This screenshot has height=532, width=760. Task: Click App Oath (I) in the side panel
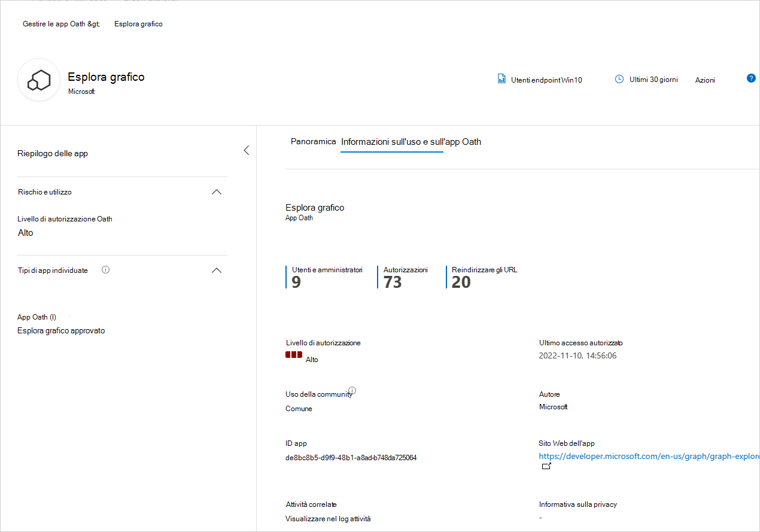pos(37,317)
